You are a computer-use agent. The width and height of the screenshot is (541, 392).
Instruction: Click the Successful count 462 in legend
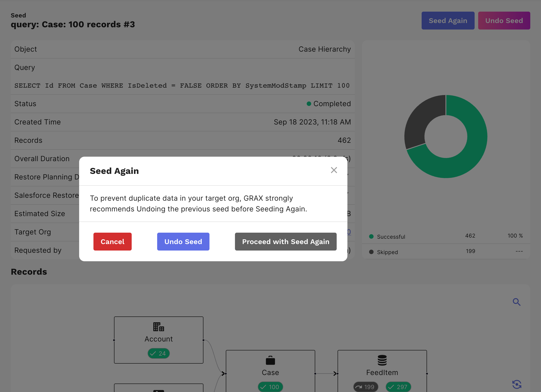click(x=470, y=236)
